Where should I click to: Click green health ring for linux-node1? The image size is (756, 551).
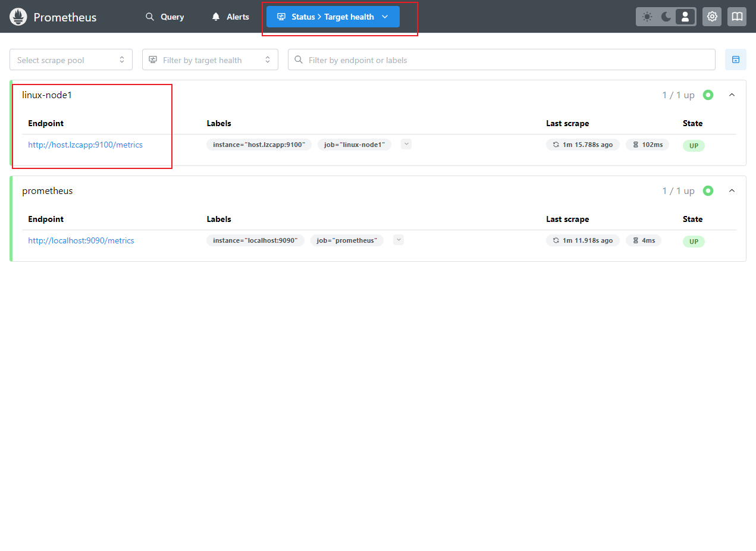pos(708,95)
